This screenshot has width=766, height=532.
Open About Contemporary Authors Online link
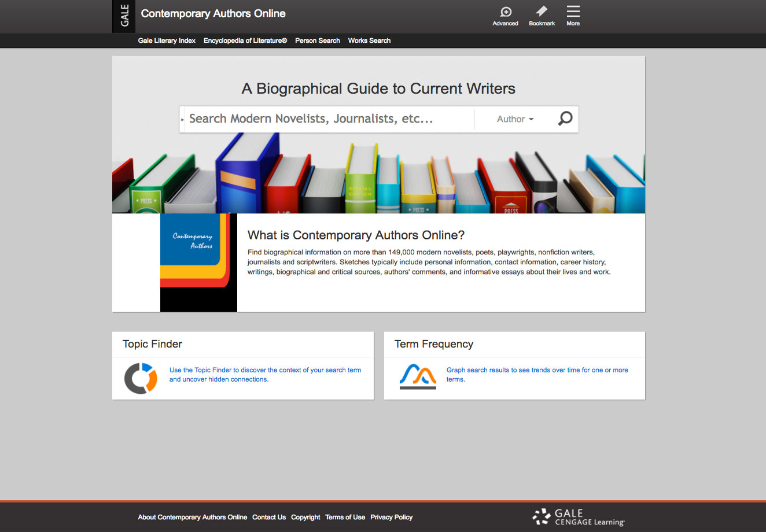point(193,517)
